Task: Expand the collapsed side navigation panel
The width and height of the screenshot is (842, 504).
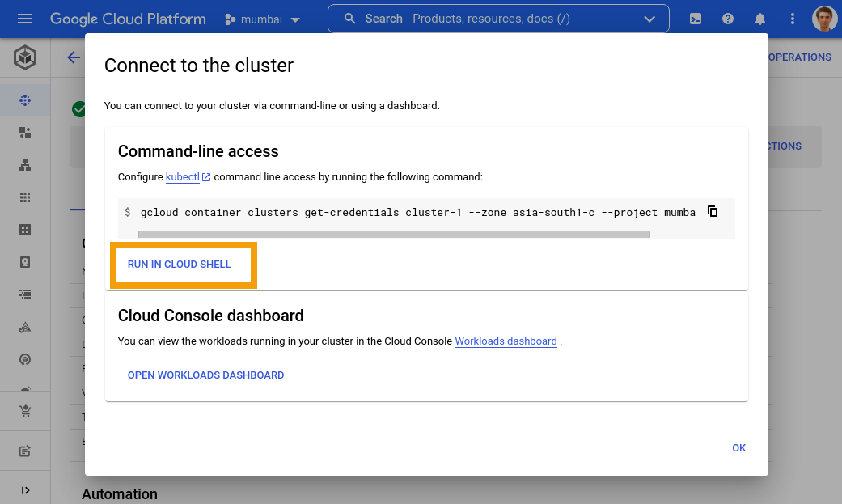Action: pos(25,490)
